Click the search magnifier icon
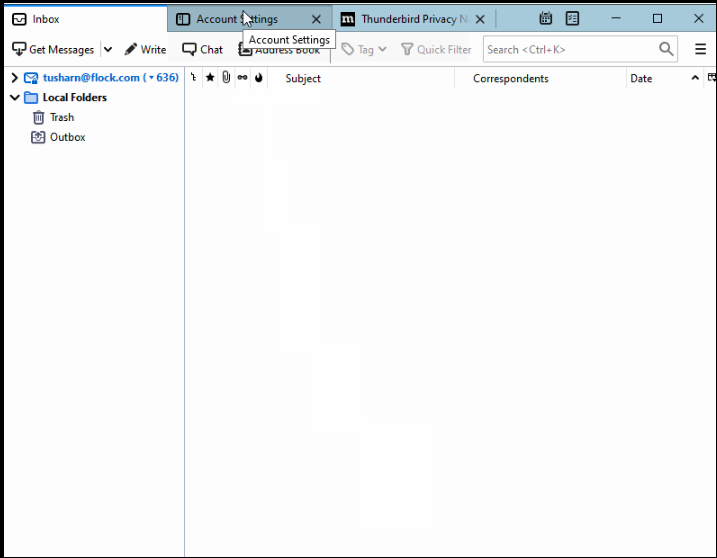Image resolution: width=717 pixels, height=558 pixels. click(666, 49)
